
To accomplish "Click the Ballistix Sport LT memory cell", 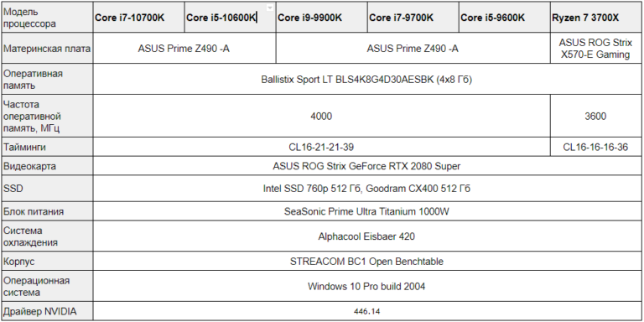I will [367, 80].
